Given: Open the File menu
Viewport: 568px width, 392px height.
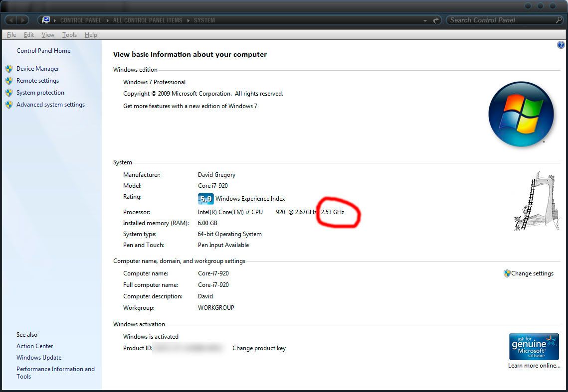Looking at the screenshot, I should 11,35.
